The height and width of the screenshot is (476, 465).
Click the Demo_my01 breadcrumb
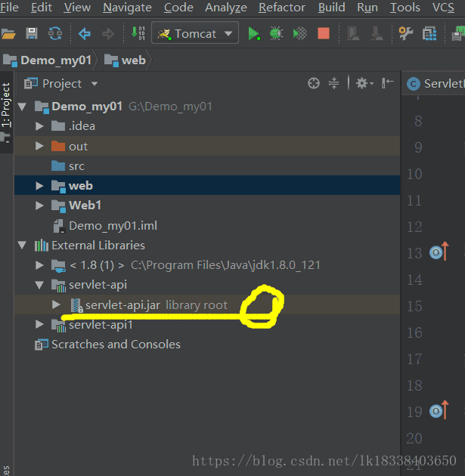[x=48, y=60]
